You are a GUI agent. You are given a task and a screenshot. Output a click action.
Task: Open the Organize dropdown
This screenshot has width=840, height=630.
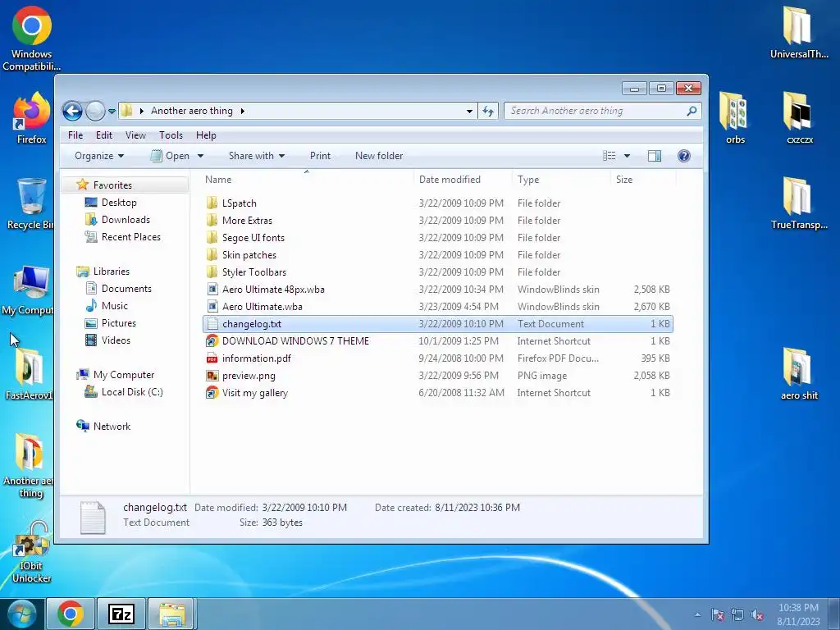click(99, 156)
